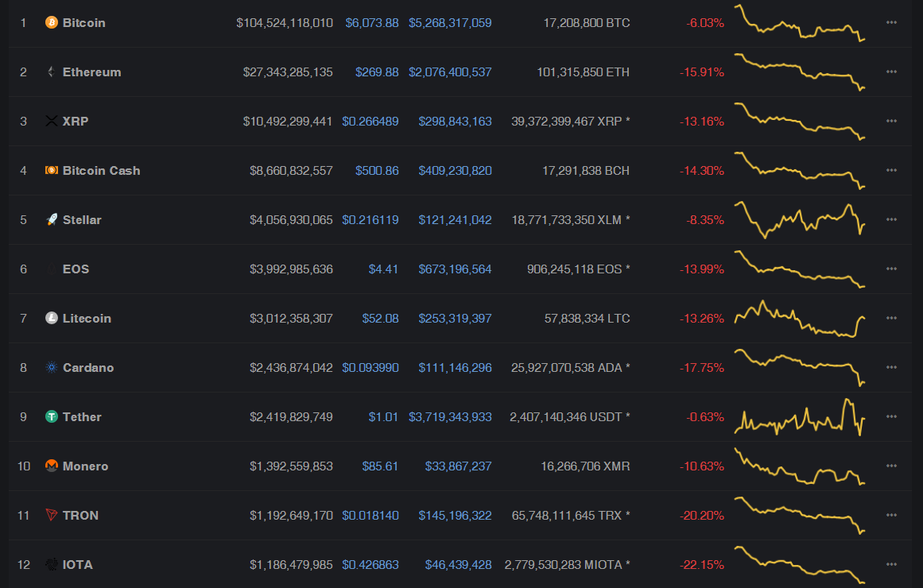Select Bitcoin market cap $104,524,118,010
Screen dimensions: 923x588
click(285, 22)
